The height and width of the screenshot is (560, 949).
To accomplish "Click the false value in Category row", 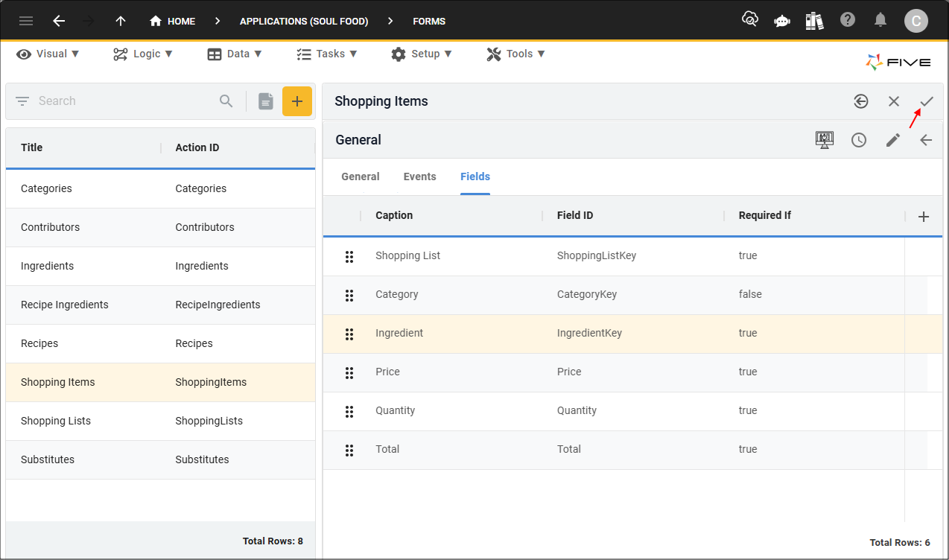I will [750, 294].
